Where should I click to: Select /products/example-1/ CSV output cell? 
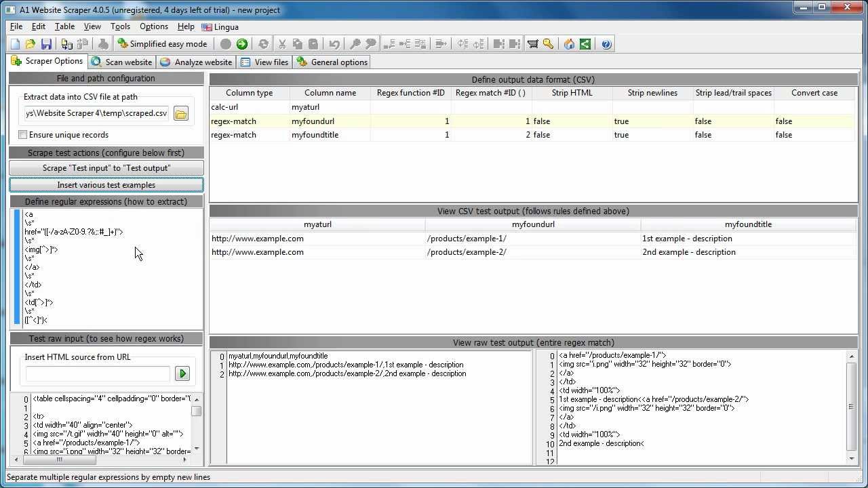pyautogui.click(x=532, y=239)
